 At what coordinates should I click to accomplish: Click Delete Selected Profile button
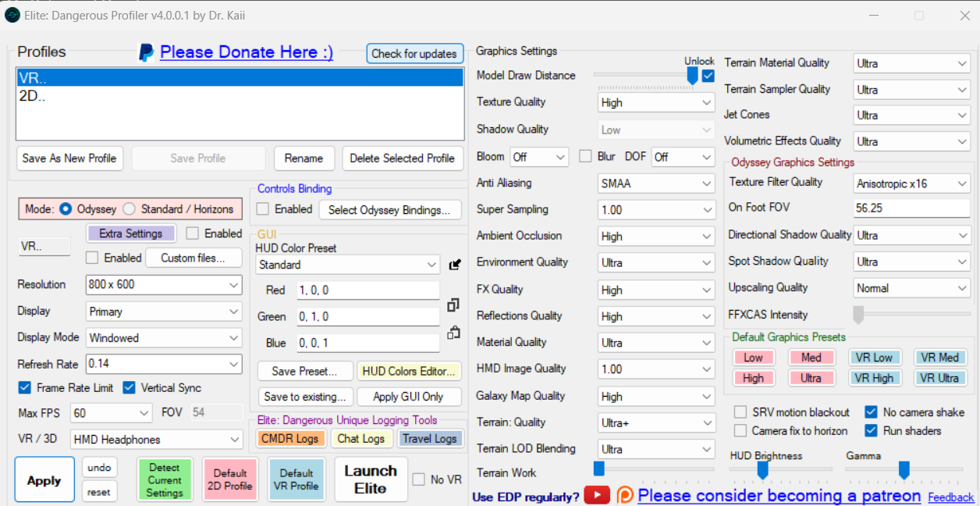(x=403, y=159)
